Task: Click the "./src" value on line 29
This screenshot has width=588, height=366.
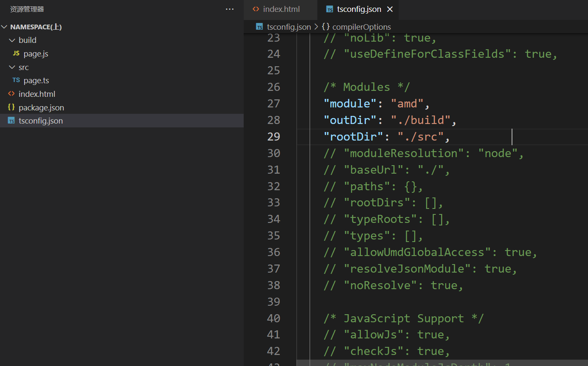Action: pos(420,137)
